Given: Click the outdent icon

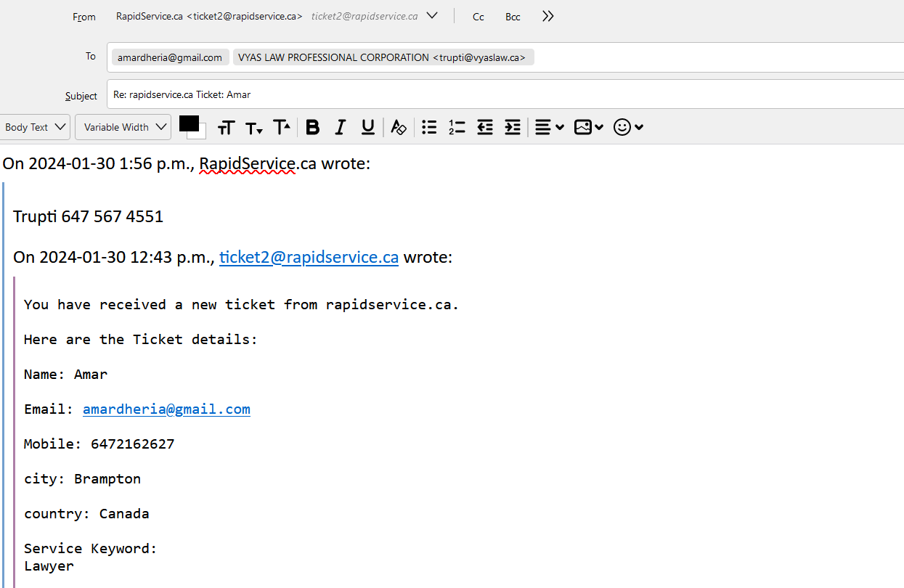Looking at the screenshot, I should [x=485, y=127].
